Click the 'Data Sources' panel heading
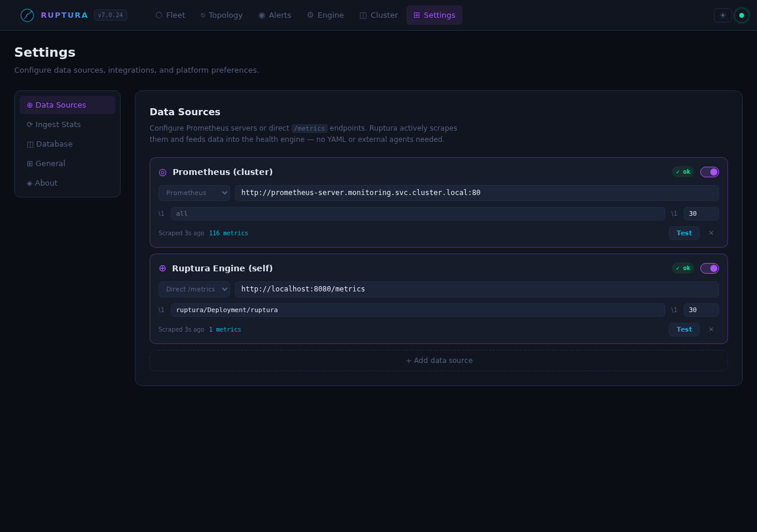Viewport: 757px width, 532px height. 185,112
